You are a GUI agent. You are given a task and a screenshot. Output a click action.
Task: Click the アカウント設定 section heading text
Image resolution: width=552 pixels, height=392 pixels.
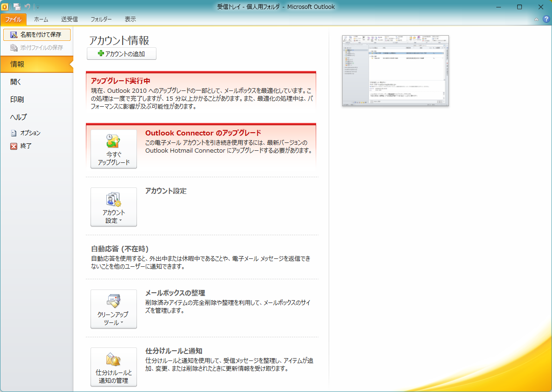point(166,191)
